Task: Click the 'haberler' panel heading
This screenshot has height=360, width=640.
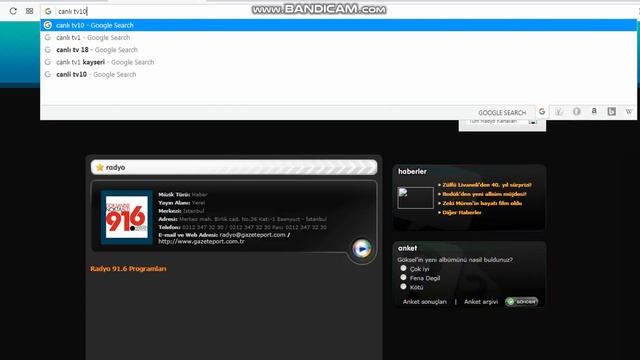Action: (x=412, y=171)
